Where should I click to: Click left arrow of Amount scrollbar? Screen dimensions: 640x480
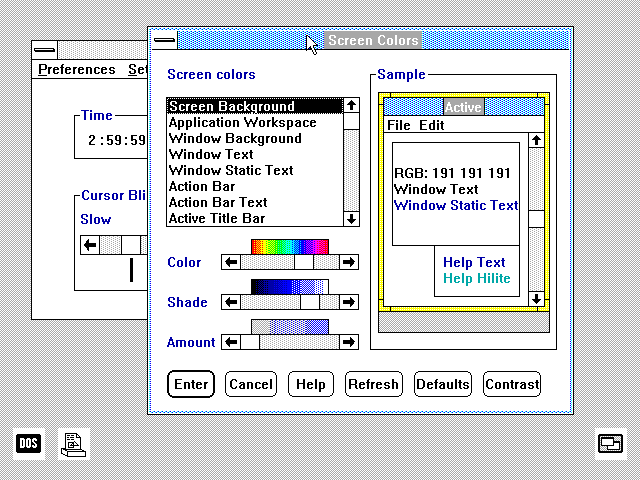point(231,342)
